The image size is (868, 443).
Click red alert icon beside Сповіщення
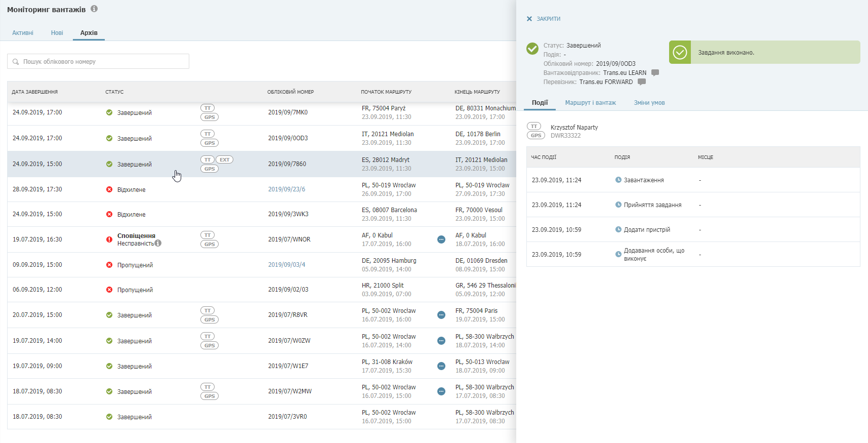coord(109,239)
